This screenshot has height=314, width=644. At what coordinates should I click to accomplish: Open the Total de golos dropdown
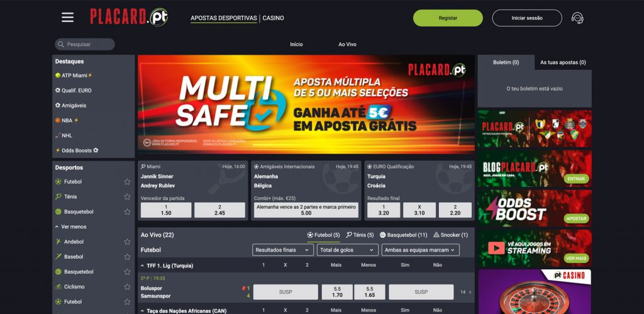point(347,250)
